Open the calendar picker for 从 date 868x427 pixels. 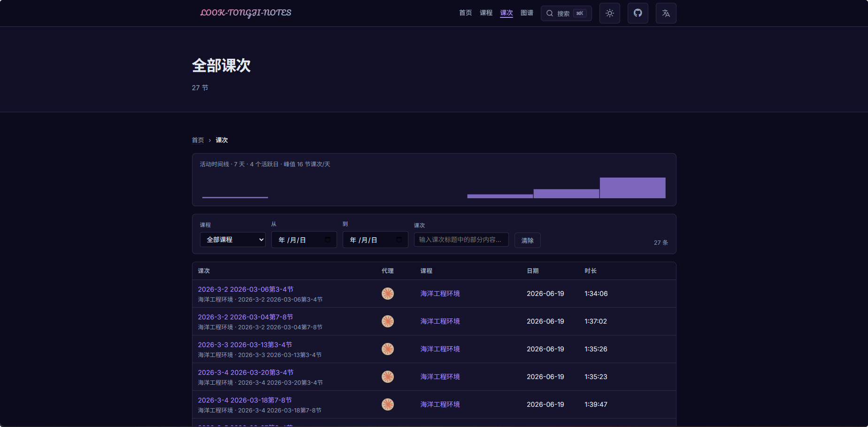[x=328, y=240]
